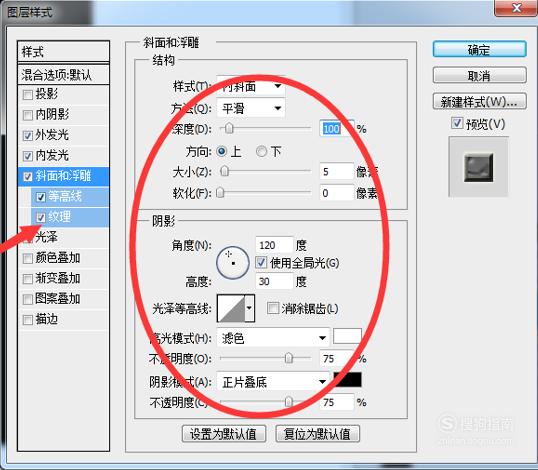
Task: Click the shadow 不透明度 slider handle
Action: pyautogui.click(x=289, y=401)
